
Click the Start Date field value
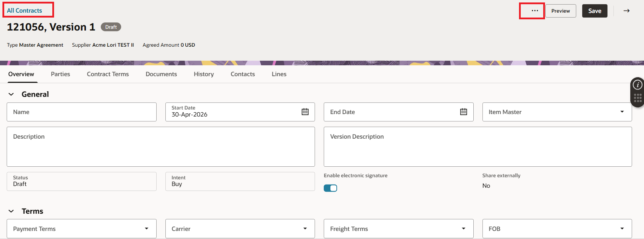coord(190,114)
